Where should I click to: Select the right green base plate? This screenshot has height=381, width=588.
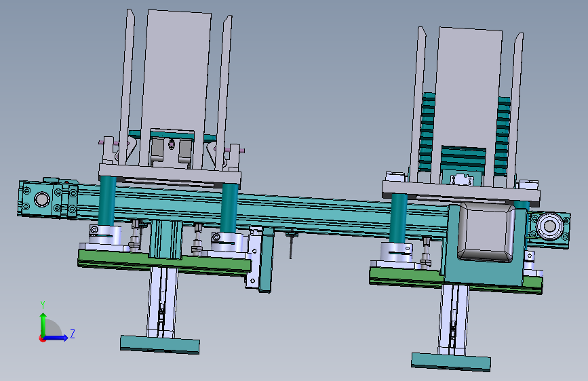[456, 279]
